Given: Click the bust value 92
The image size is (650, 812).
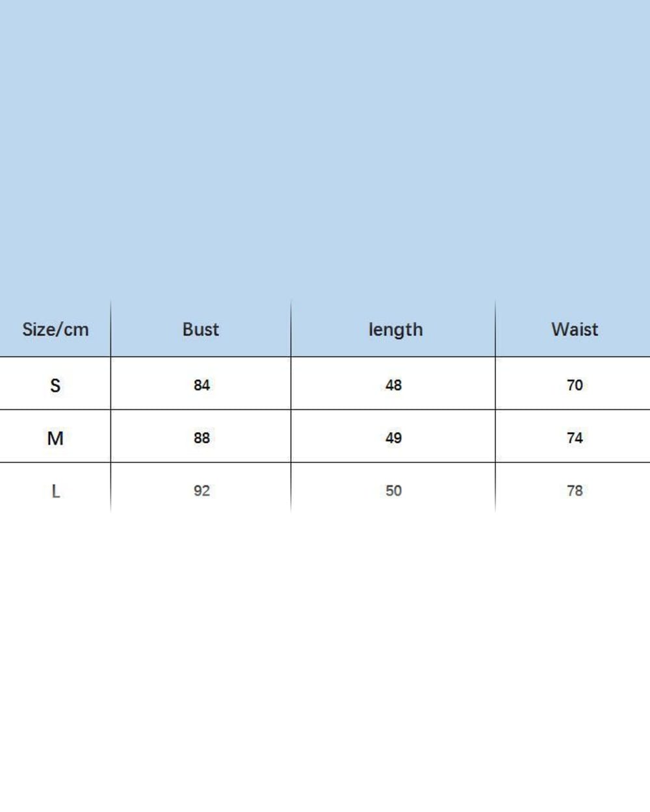Looking at the screenshot, I should [201, 490].
